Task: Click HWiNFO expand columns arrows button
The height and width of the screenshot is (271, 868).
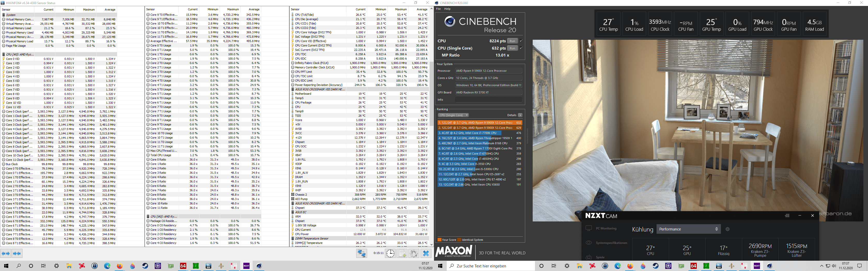Action: point(6,253)
